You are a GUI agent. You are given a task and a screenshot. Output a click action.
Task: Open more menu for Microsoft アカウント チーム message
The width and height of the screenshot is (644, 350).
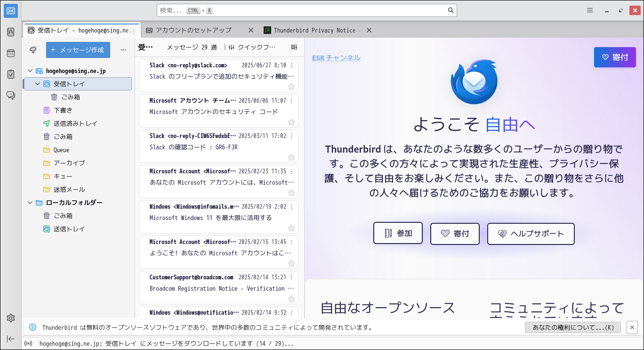[x=291, y=101]
